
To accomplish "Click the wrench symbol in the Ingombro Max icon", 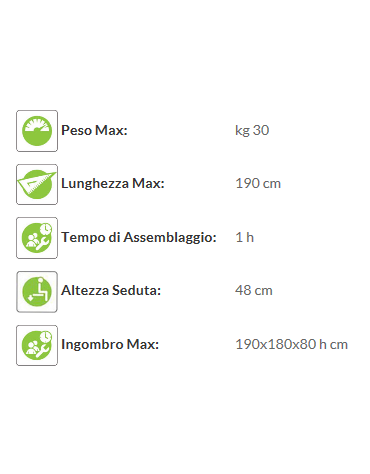I will (43, 351).
